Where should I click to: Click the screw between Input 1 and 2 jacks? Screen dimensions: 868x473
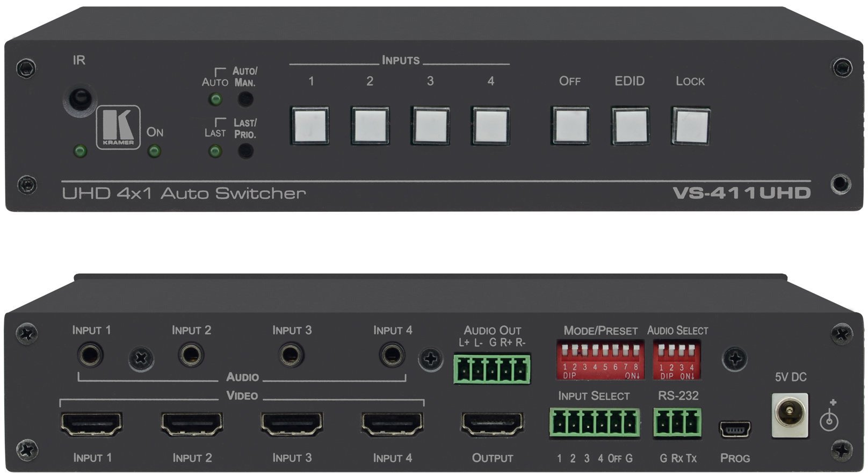pos(141,358)
